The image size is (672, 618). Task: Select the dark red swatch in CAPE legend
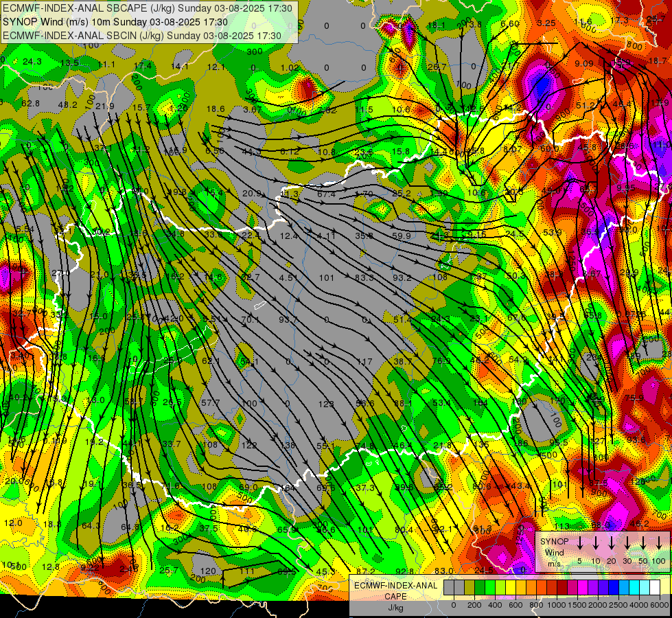tap(562, 587)
